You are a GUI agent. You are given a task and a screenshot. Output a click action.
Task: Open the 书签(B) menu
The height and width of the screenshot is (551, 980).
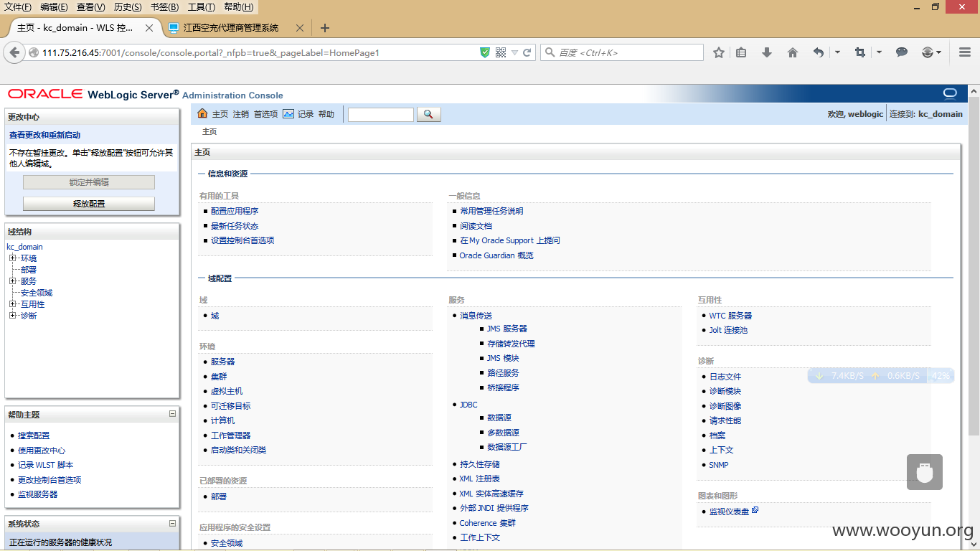164,7
